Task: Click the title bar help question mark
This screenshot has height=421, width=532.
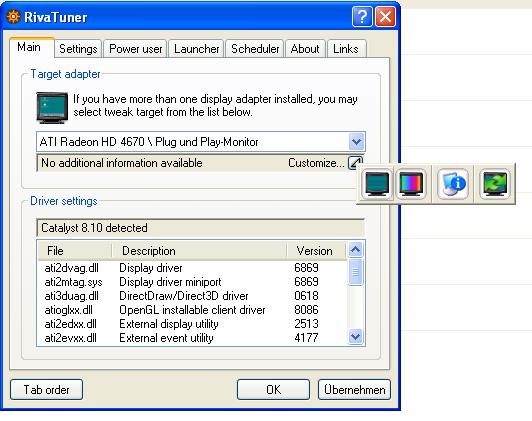Action: (x=362, y=16)
